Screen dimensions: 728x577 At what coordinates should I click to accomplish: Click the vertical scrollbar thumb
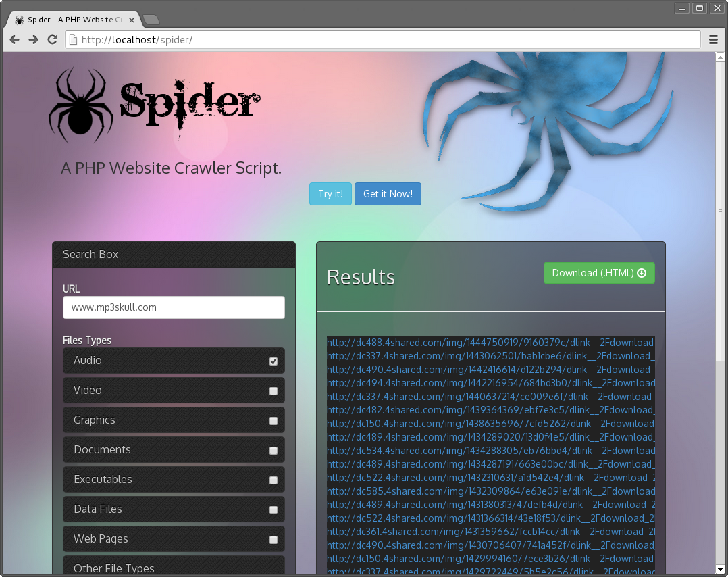pyautogui.click(x=720, y=211)
